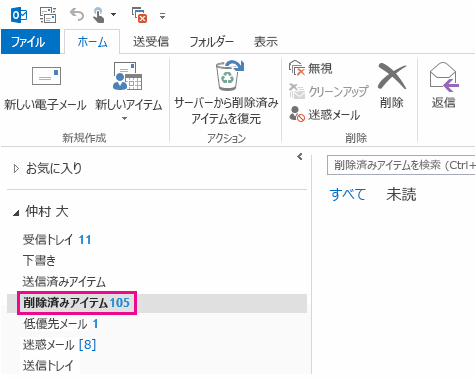This screenshot has width=476, height=380.
Task: Collapse the 仲村 大 account tree
Action: tap(16, 213)
